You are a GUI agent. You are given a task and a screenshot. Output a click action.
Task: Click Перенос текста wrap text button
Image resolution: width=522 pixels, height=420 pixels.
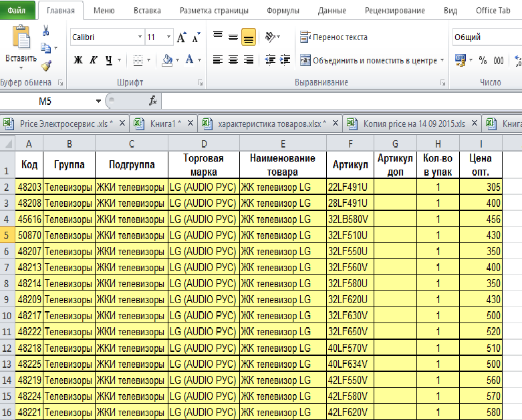click(x=334, y=37)
